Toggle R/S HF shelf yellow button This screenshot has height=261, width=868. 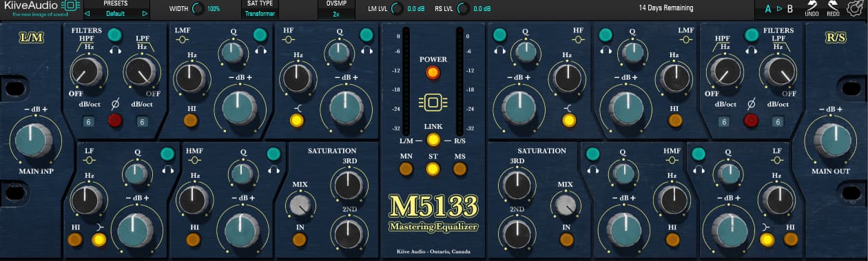[569, 121]
